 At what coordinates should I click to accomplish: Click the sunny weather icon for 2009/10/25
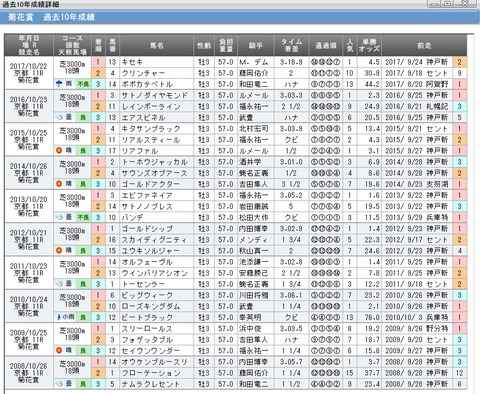(59, 351)
